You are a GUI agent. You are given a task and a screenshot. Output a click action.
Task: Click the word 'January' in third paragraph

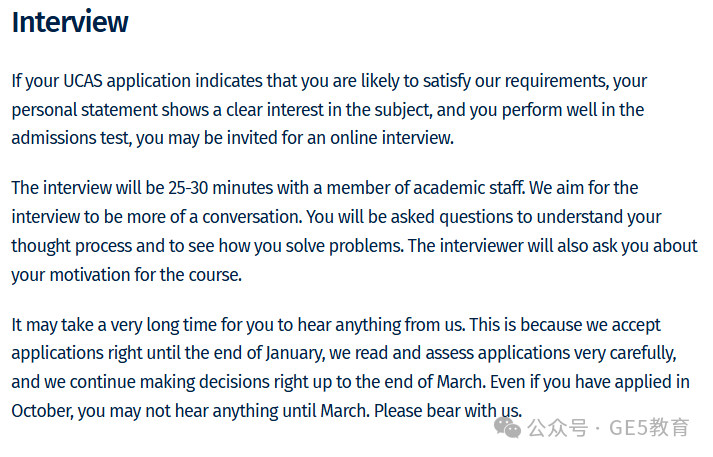coord(295,353)
